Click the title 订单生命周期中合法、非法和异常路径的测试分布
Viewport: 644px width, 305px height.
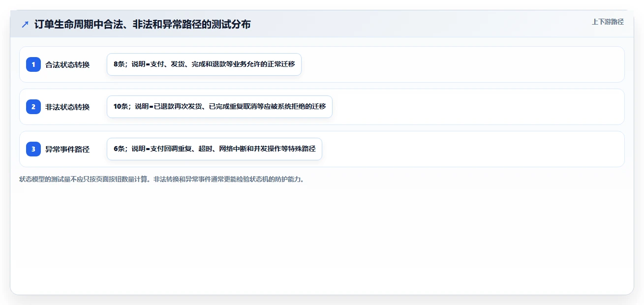click(143, 24)
